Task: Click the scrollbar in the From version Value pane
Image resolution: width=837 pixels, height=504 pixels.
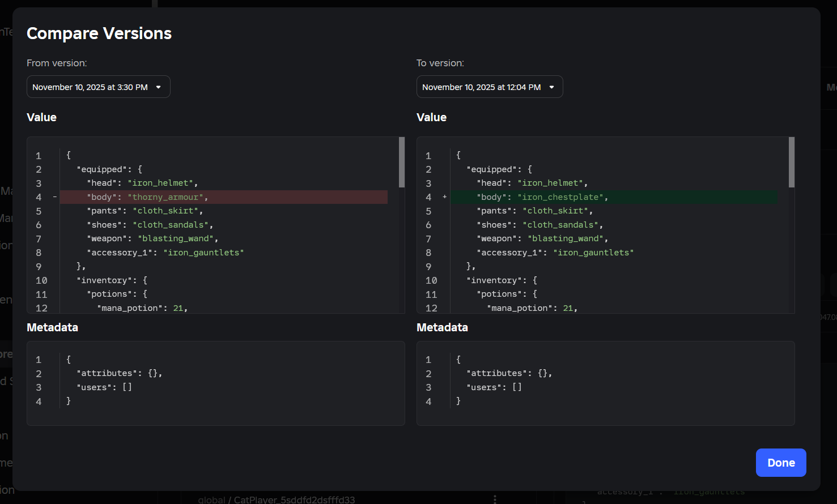Action: click(402, 162)
